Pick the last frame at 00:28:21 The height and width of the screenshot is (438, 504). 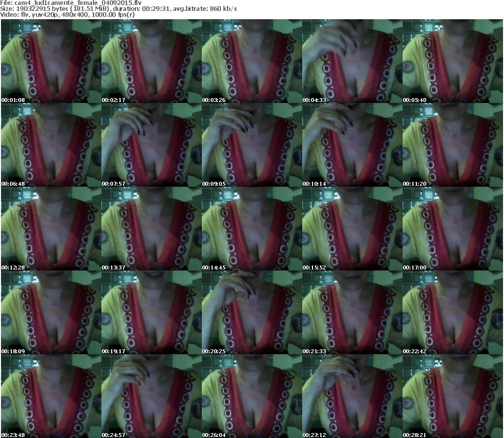(x=453, y=396)
